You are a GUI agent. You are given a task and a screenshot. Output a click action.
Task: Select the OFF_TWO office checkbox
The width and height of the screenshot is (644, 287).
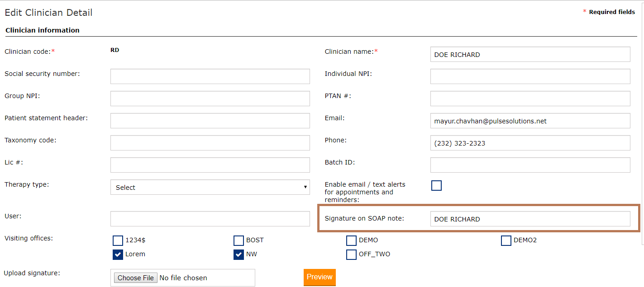tap(351, 254)
